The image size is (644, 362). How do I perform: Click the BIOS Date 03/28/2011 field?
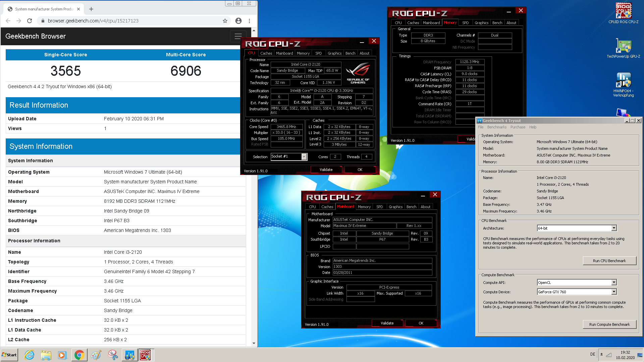[x=382, y=273]
